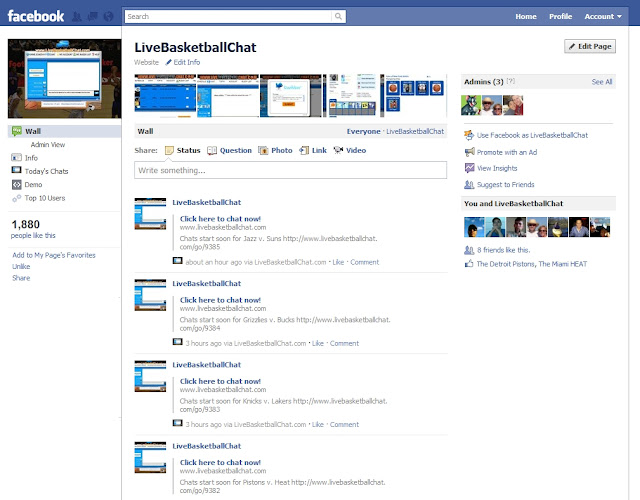Open the Twitter dialog photo thumbnail
The width and height of the screenshot is (640, 500).
[291, 95]
